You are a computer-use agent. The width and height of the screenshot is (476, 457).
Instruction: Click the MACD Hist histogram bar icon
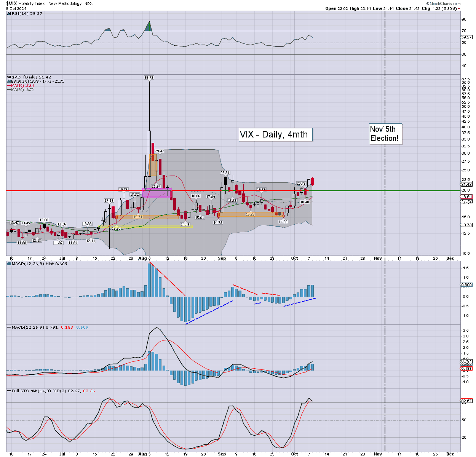point(9,264)
